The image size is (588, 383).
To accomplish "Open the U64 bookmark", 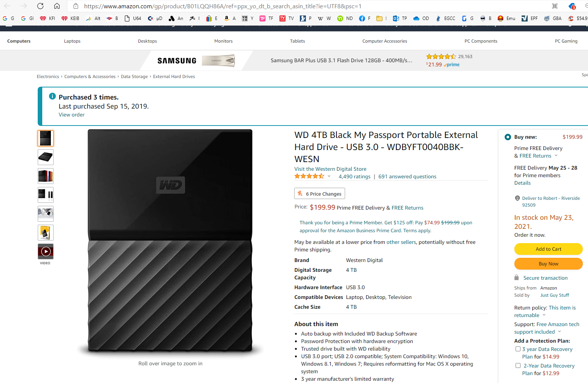I will point(133,18).
